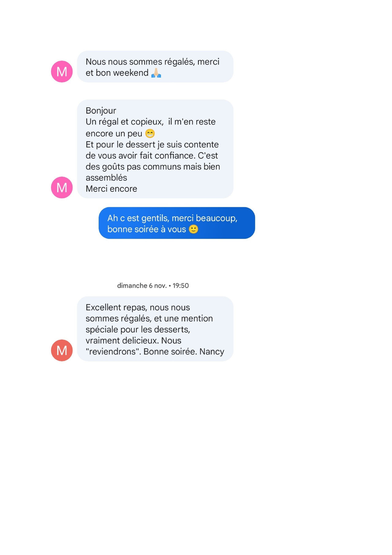Click the quoted word "reviendrons"
The width and height of the screenshot is (392, 555).
pyautogui.click(x=113, y=352)
